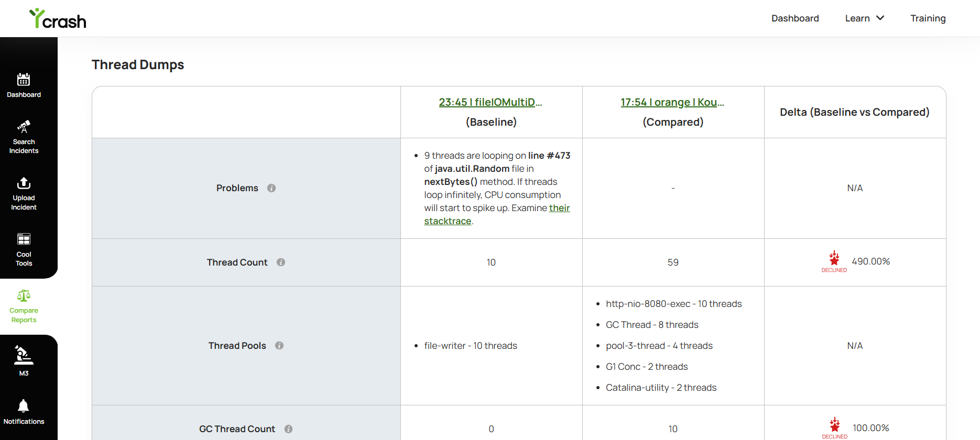Click the Declined icon beside 490.00%
Image resolution: width=980 pixels, height=440 pixels.
pos(834,262)
